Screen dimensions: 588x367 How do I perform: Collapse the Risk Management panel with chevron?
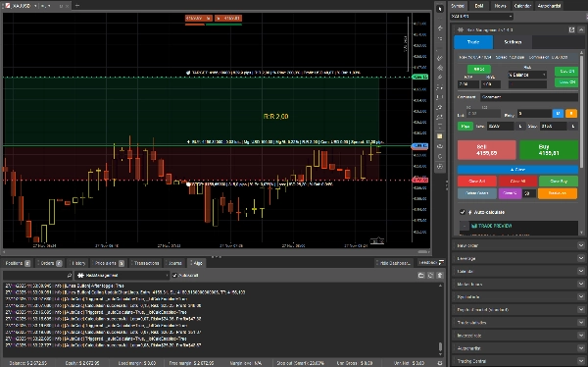click(x=580, y=29)
